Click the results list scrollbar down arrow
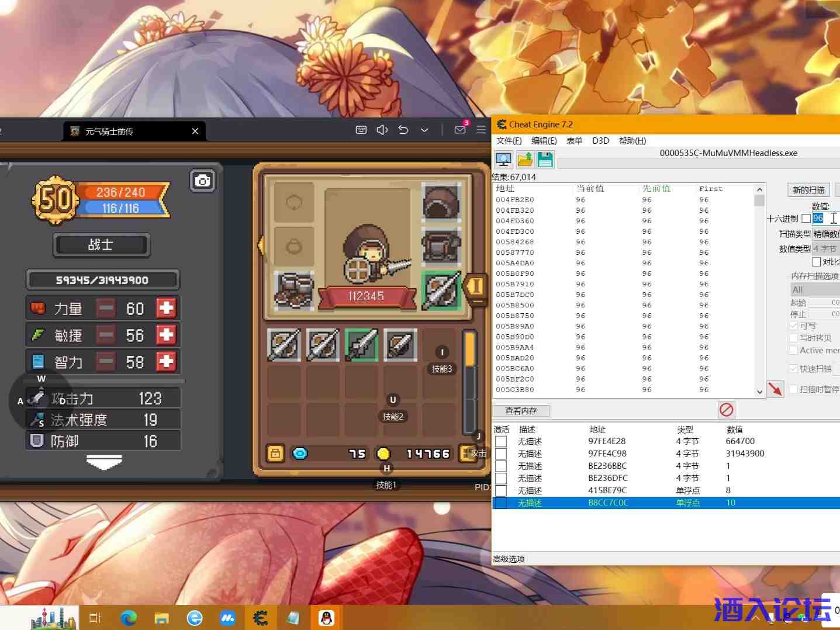 [759, 392]
